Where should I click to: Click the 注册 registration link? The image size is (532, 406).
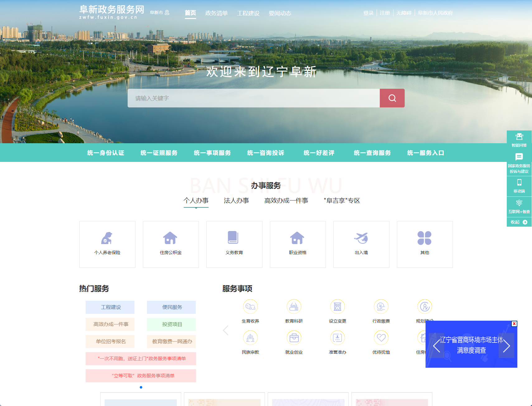pyautogui.click(x=384, y=13)
